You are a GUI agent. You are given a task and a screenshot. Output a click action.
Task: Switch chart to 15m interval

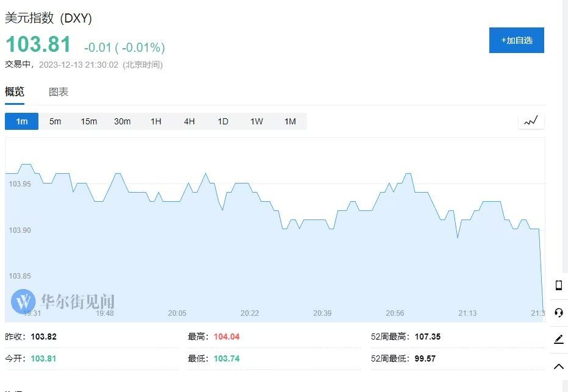[x=88, y=121]
